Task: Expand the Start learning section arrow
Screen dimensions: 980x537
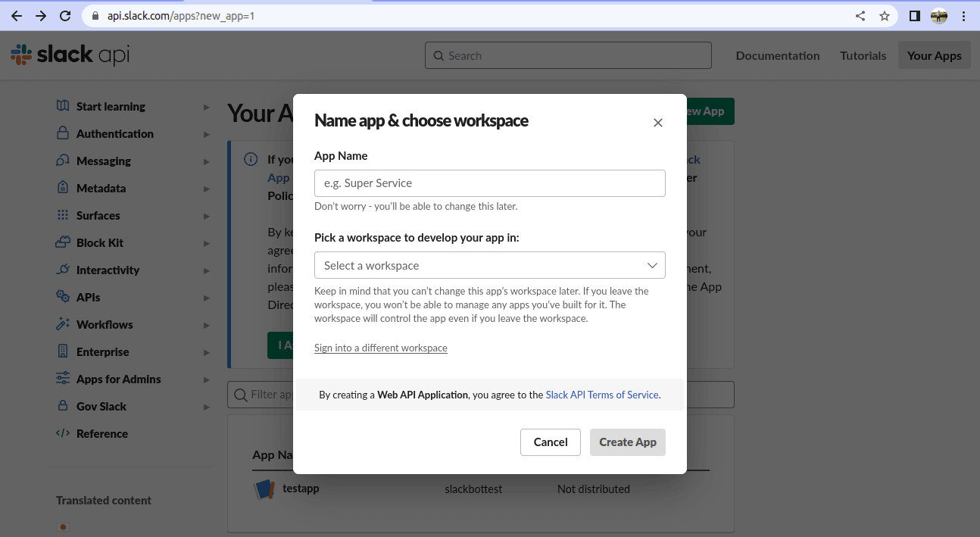Action: (x=206, y=107)
